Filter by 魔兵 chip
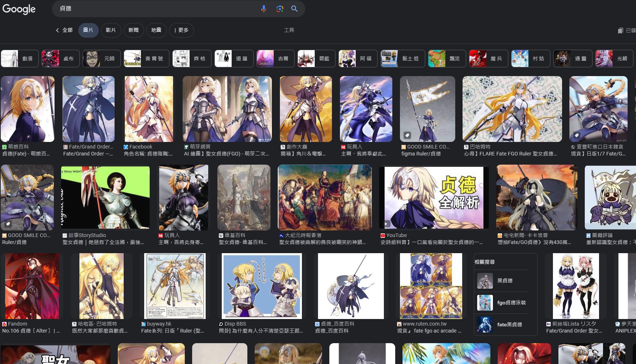The width and height of the screenshot is (636, 364). [x=489, y=59]
